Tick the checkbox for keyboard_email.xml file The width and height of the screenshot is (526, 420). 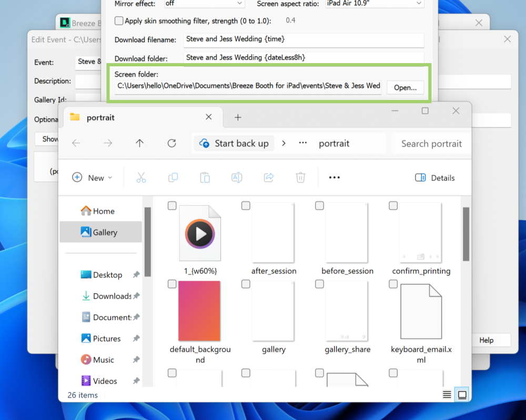pyautogui.click(x=393, y=284)
